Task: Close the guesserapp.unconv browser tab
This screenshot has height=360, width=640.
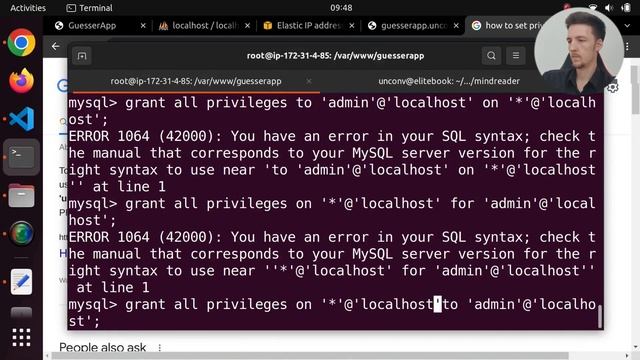Action: pos(456,26)
